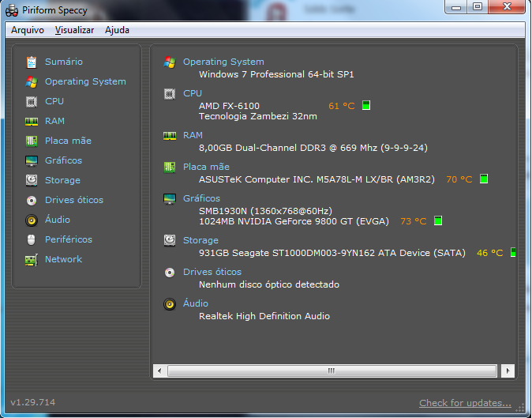The width and height of the screenshot is (532, 418).
Task: Click the horizontal scrollbar thumb
Action: 332,371
